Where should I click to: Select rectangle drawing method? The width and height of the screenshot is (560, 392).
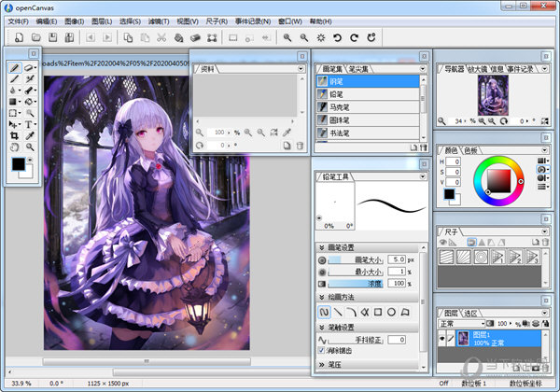(x=378, y=312)
